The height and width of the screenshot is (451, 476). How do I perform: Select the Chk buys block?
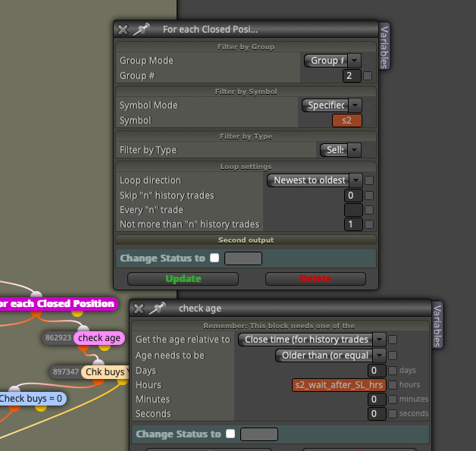pos(105,372)
